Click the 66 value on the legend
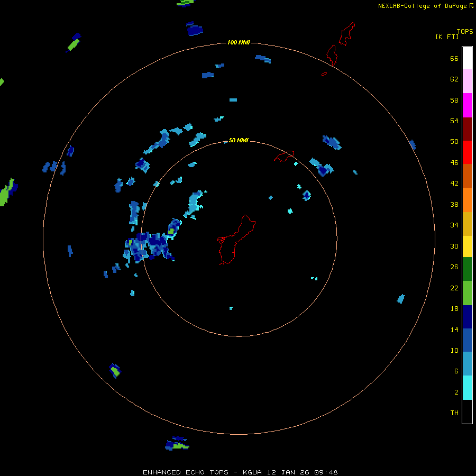Screen dimensions: 476x476 tap(454, 58)
